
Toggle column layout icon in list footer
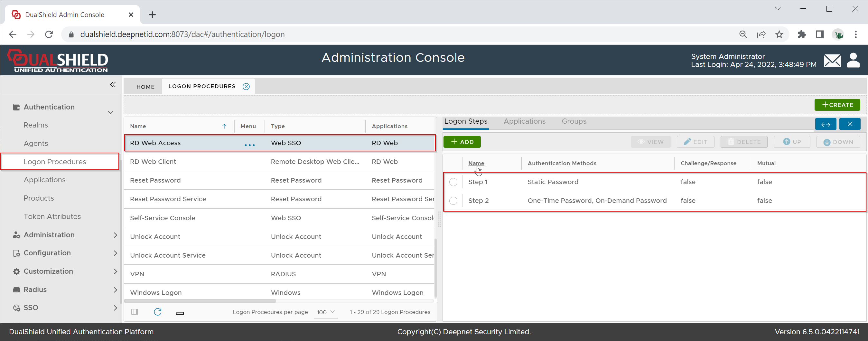(x=135, y=312)
